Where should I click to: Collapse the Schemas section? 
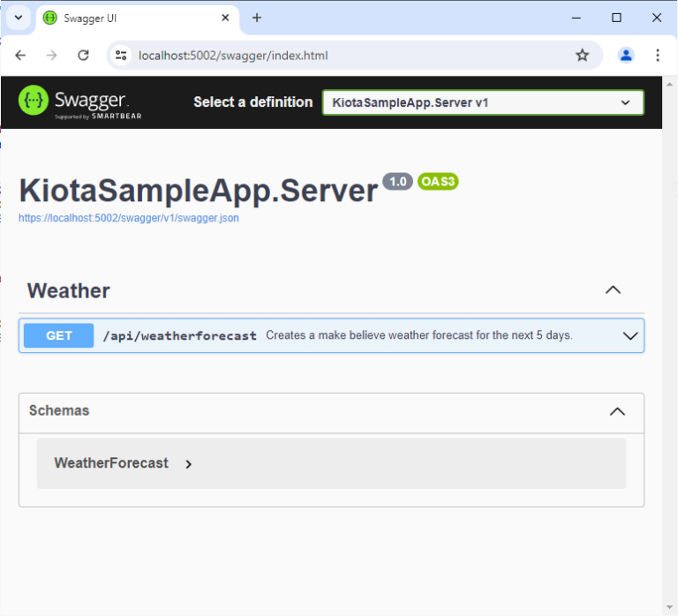click(x=617, y=411)
